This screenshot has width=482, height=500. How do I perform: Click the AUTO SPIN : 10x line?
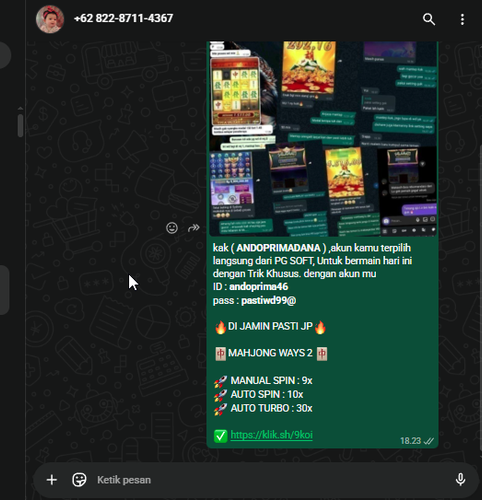coord(258,395)
